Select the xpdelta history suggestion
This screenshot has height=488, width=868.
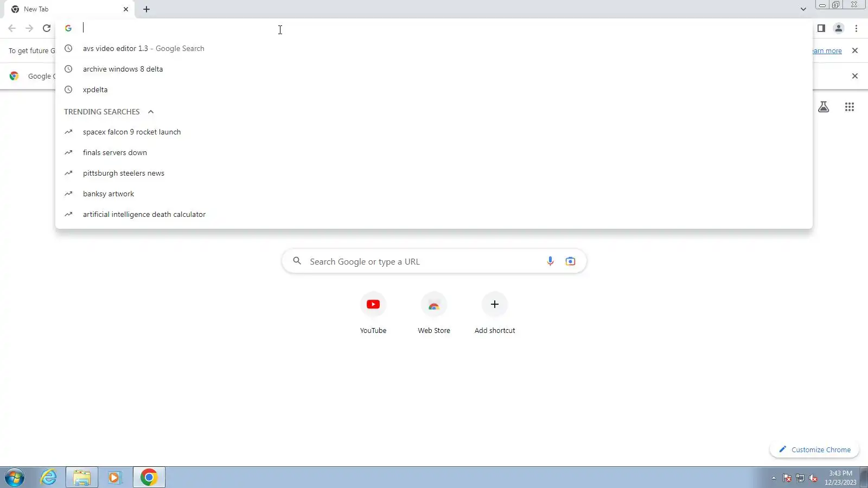click(x=434, y=89)
